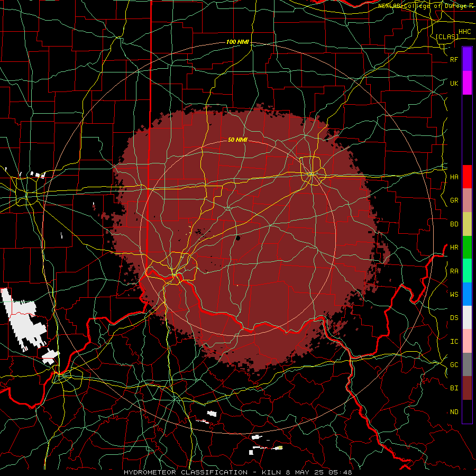This screenshot has width=476, height=476.
Task: Click the brown BI legend swatch
Action: click(467, 388)
